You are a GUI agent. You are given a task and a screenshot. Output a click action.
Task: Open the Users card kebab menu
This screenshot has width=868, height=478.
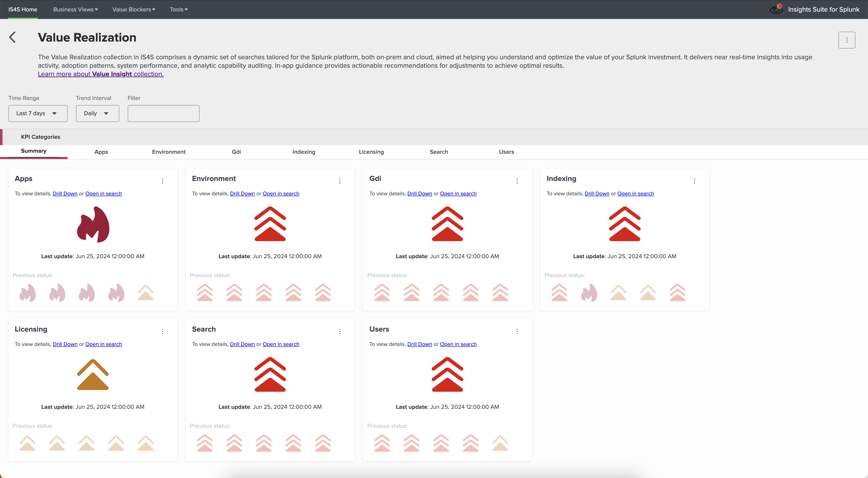517,332
